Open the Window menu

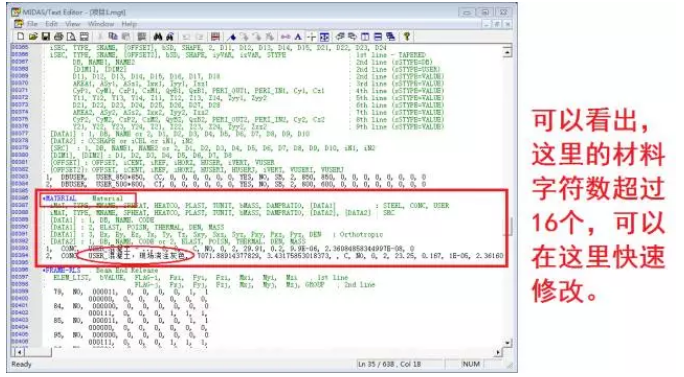[x=101, y=24]
